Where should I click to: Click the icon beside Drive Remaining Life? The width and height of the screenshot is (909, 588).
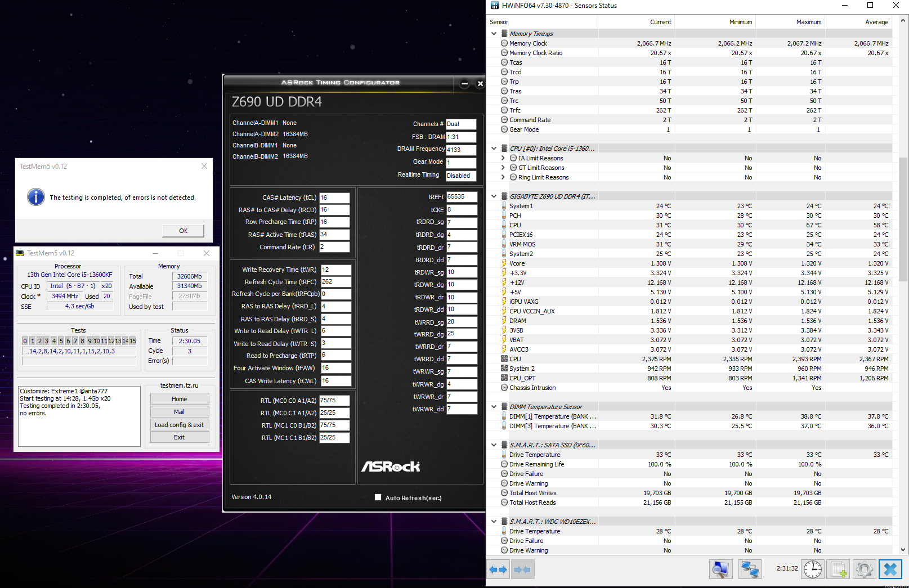[x=504, y=464]
